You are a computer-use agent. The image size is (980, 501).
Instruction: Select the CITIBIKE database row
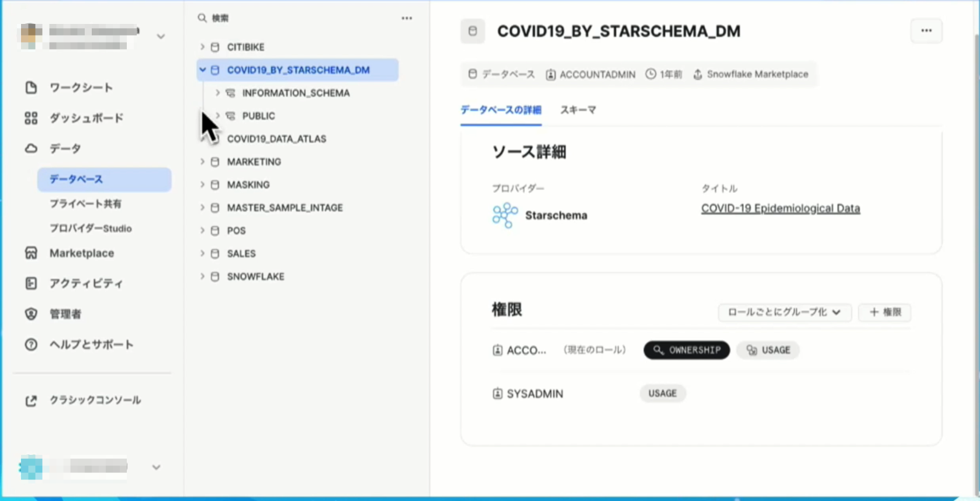pyautogui.click(x=297, y=47)
